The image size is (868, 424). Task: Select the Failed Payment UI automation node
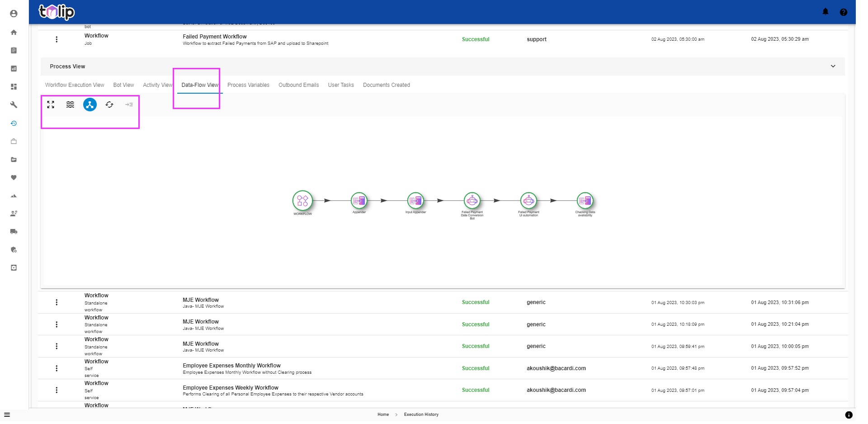coord(528,200)
